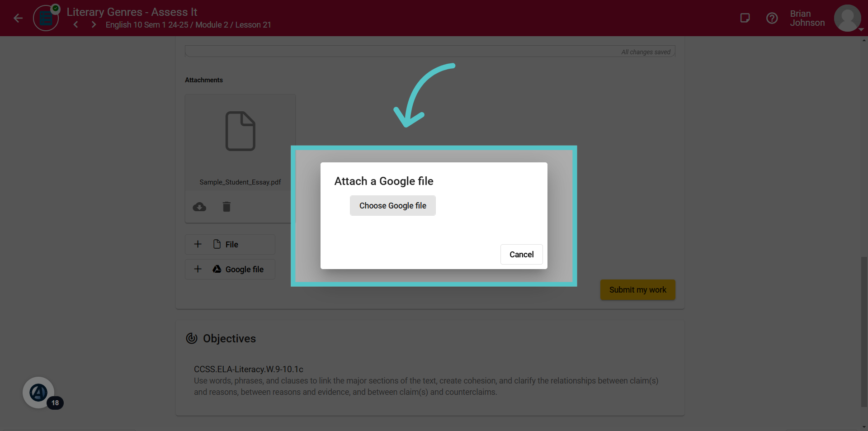Screen dimensions: 868x431
Task: Open the help question mark icon
Action: (772, 18)
